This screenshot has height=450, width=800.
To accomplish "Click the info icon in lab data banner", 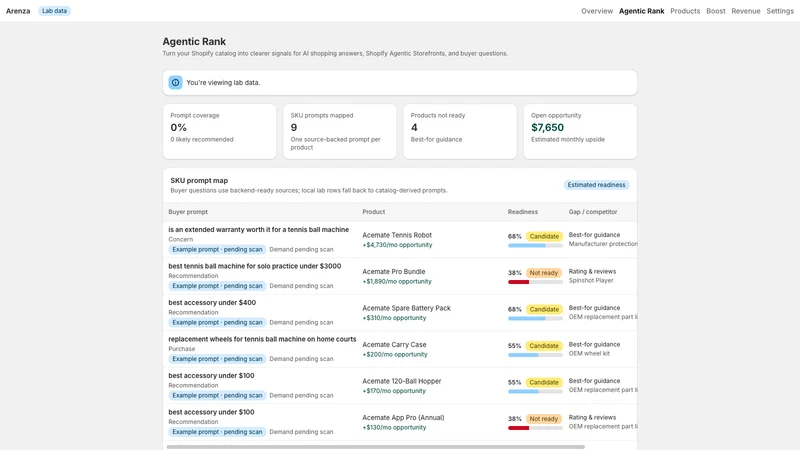I will [175, 82].
